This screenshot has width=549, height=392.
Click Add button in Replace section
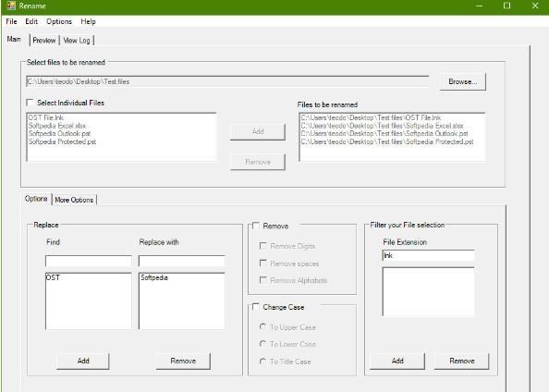coord(83,361)
